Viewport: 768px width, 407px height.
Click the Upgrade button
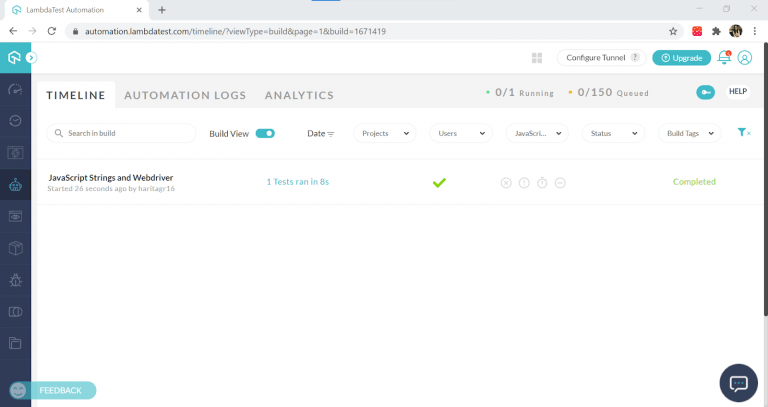tap(681, 58)
